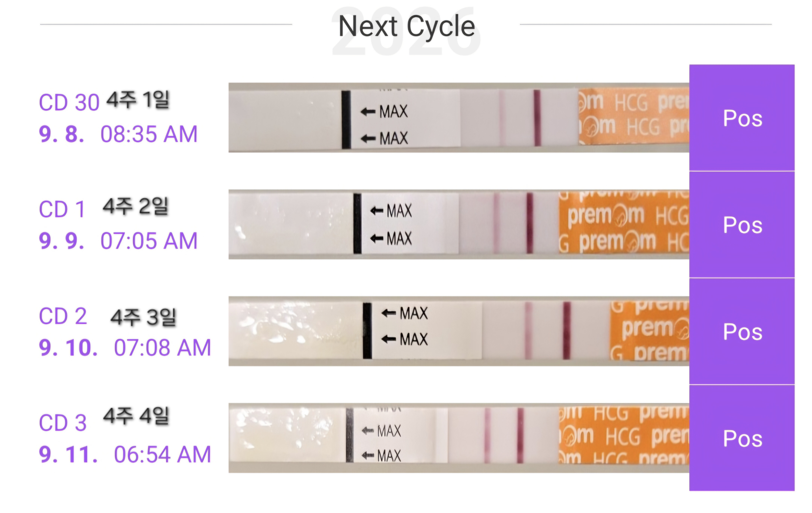This screenshot has width=812, height=513.
Task: Click the 9. 11. date entry
Action: [x=68, y=454]
